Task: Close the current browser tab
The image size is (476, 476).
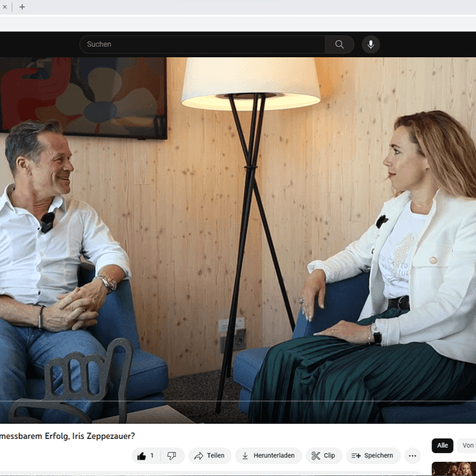Action: point(5,7)
